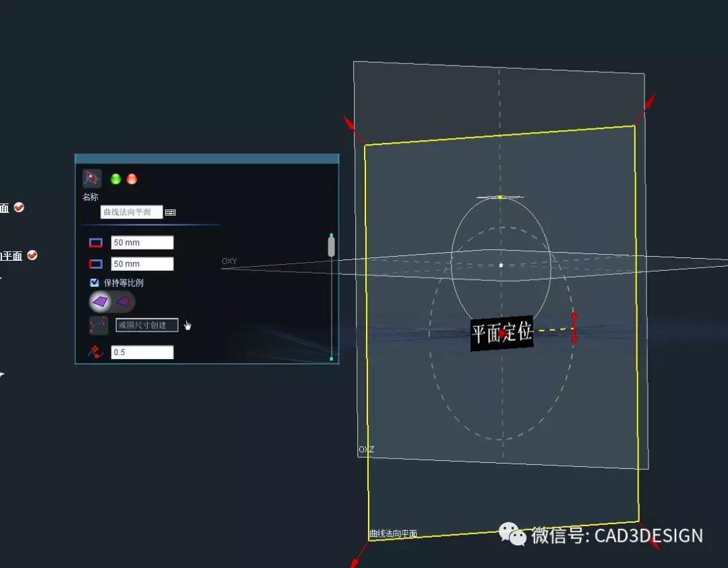
Task: Select the right plane orientation toggle
Action: (x=123, y=302)
